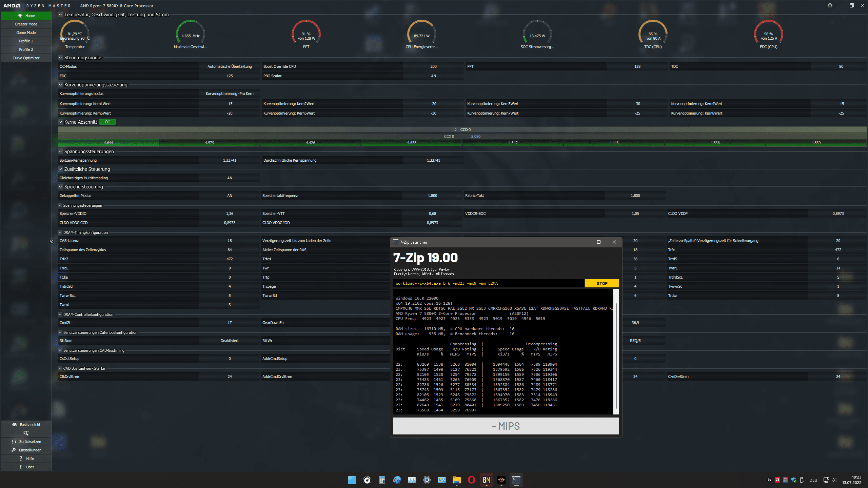
Task: Switch to Ryzen Master via taskbar icon
Action: coord(501,480)
